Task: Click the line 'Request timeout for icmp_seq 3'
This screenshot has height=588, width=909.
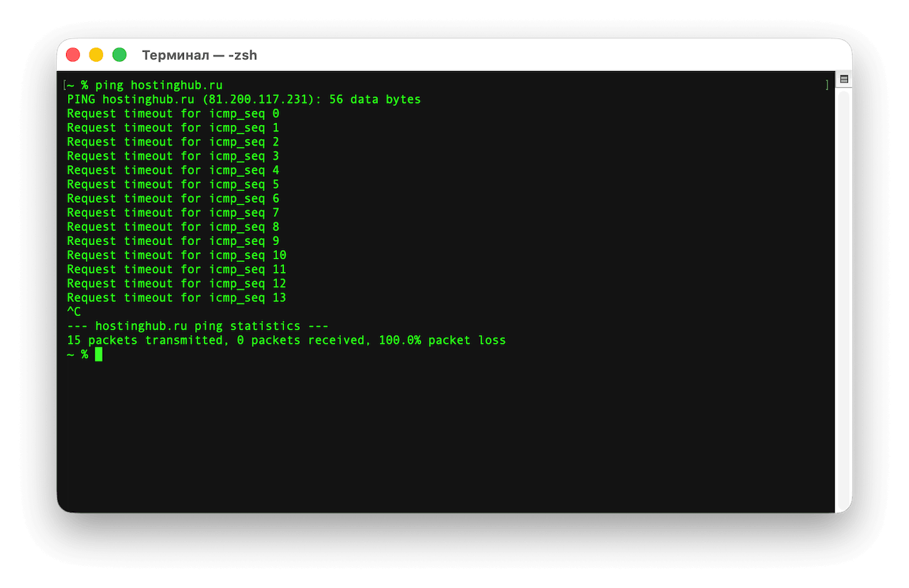Action: [173, 156]
